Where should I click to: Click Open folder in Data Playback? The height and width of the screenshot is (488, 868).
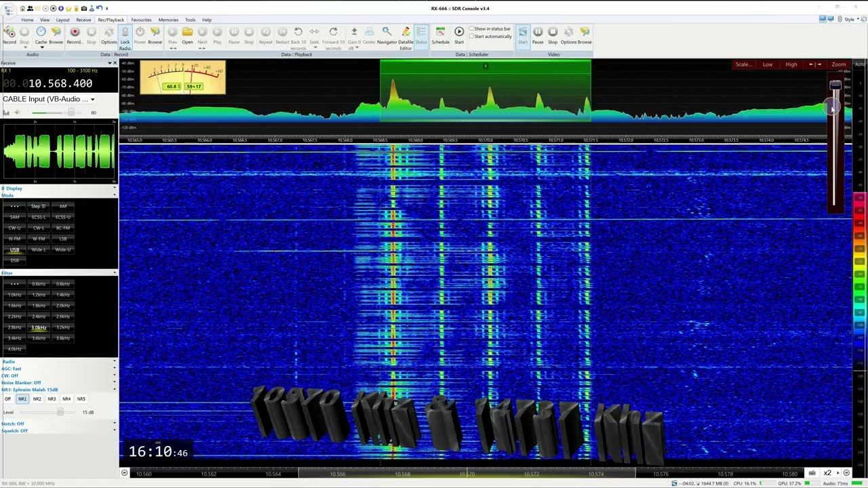pos(187,32)
